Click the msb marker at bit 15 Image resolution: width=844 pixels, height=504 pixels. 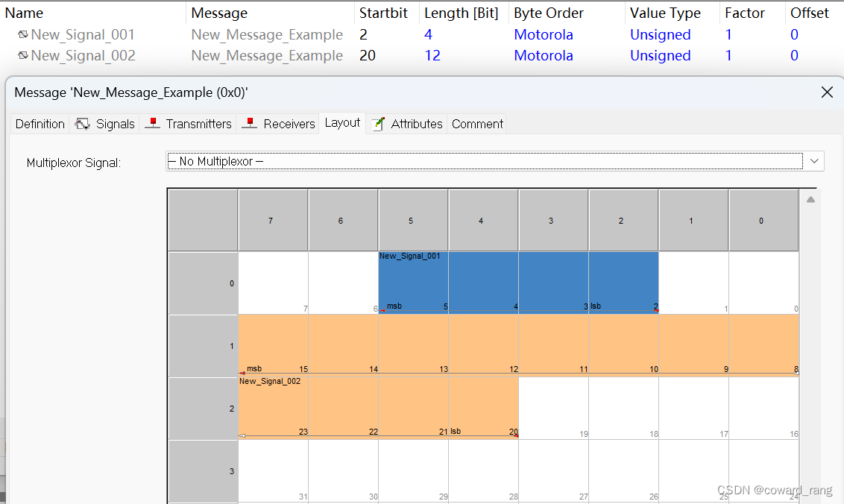click(254, 369)
